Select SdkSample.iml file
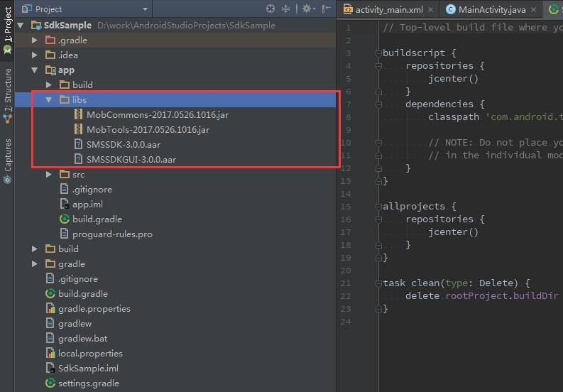This screenshot has width=563, height=392. tap(88, 369)
